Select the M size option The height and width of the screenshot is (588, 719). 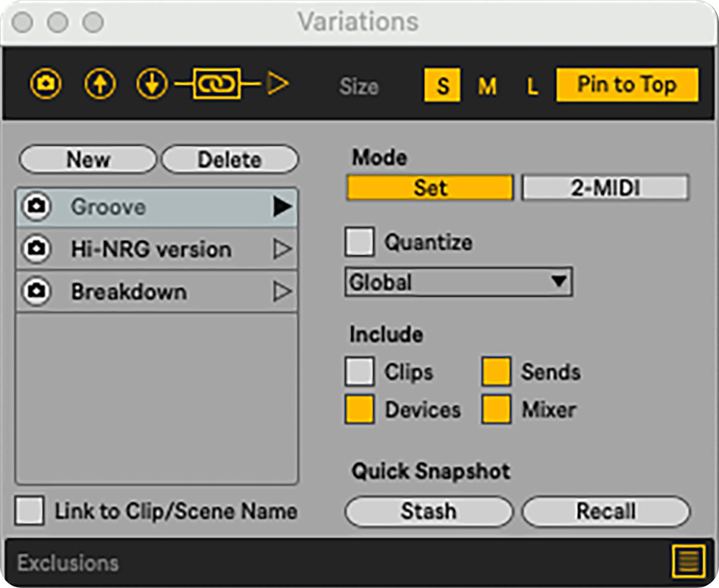pyautogui.click(x=487, y=86)
